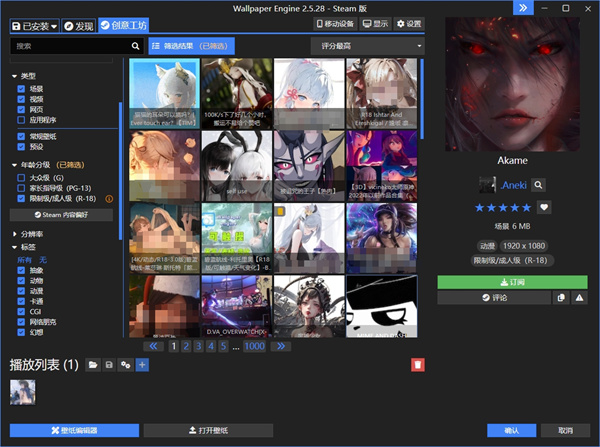Open playlist folder icon
The height and width of the screenshot is (447, 600).
93,365
